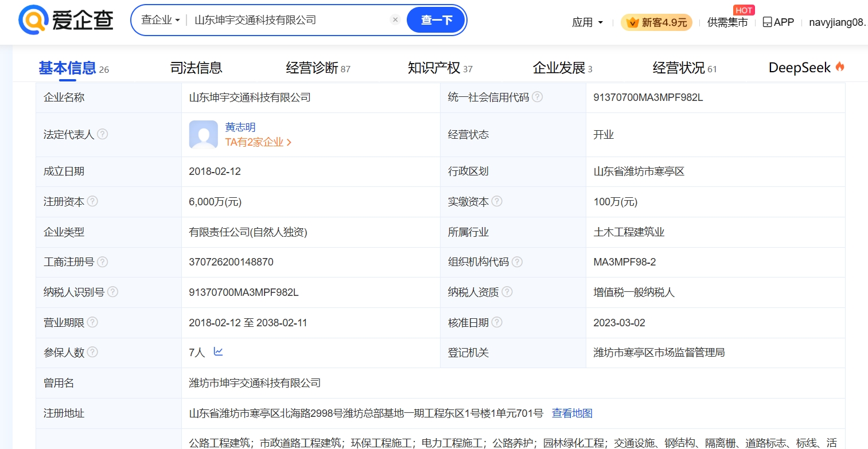Switch to the 知识产权 tab

click(440, 68)
